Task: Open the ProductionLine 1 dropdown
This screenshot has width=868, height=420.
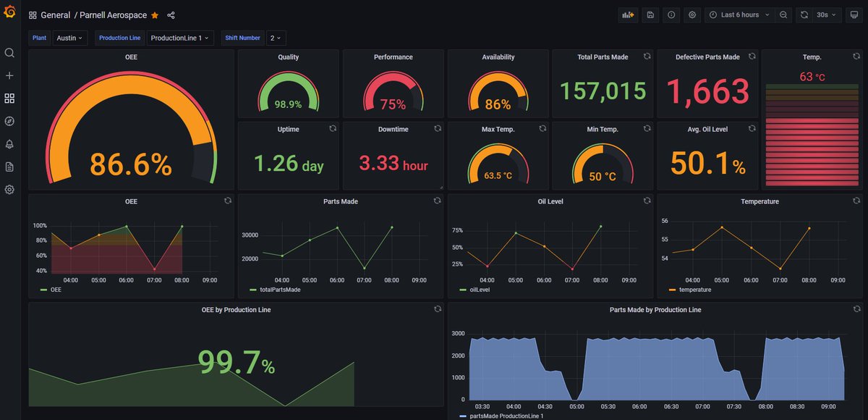Action: tap(180, 38)
